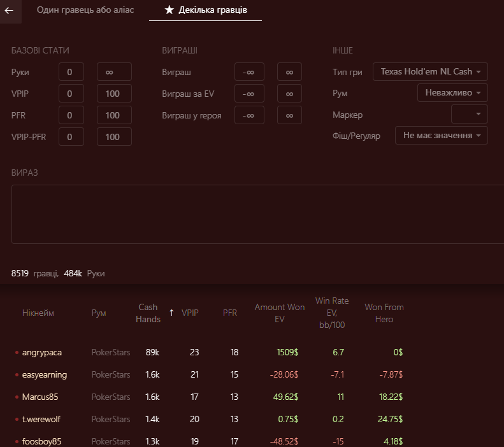The width and height of the screenshot is (504, 447).
Task: Click the Руки minimum input field
Action: 71,71
